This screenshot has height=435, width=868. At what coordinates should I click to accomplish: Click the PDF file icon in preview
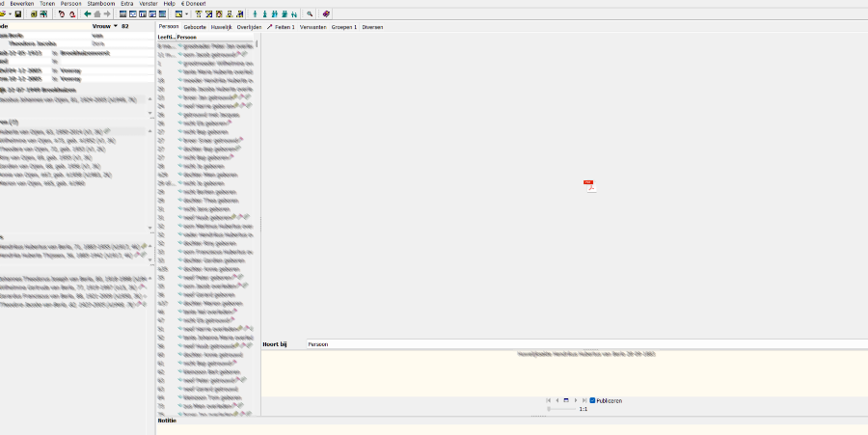tap(589, 185)
